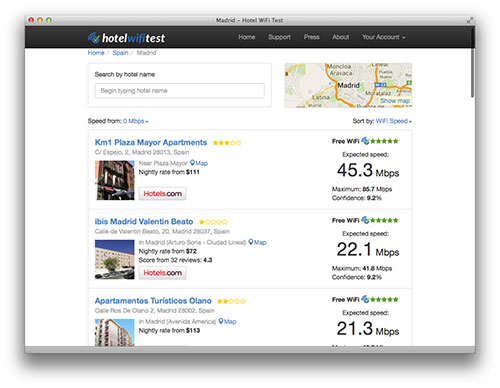
Task: Click Home breadcrumb link
Action: (x=96, y=53)
